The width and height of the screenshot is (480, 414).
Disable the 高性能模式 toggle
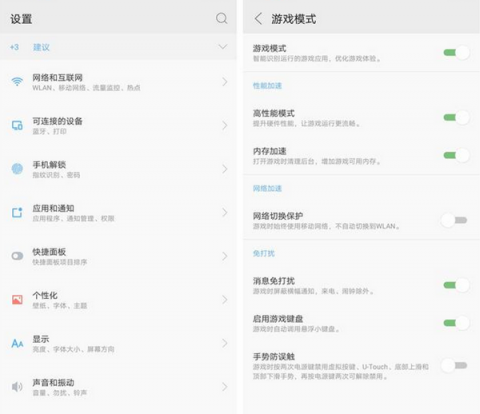(x=457, y=117)
